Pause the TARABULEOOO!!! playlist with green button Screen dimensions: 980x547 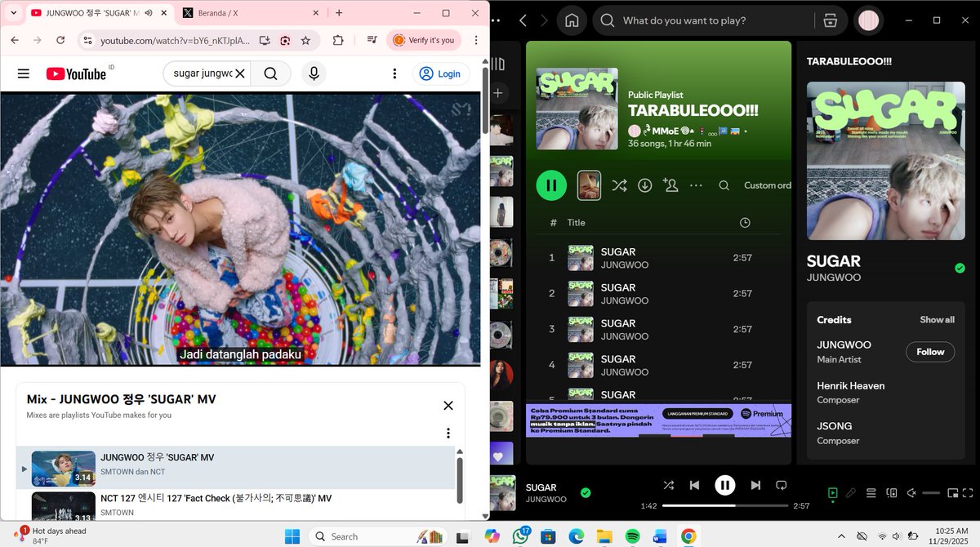(x=551, y=185)
